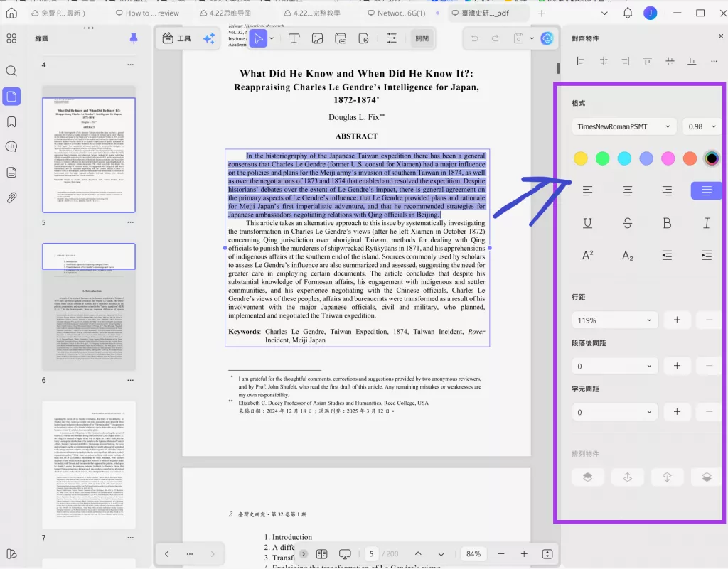The image size is (728, 569).
Task: Open the 119% line spacing dropdown
Action: (x=615, y=320)
